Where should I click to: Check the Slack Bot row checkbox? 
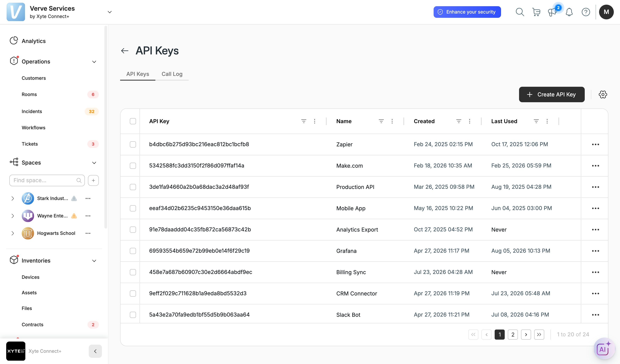133,315
